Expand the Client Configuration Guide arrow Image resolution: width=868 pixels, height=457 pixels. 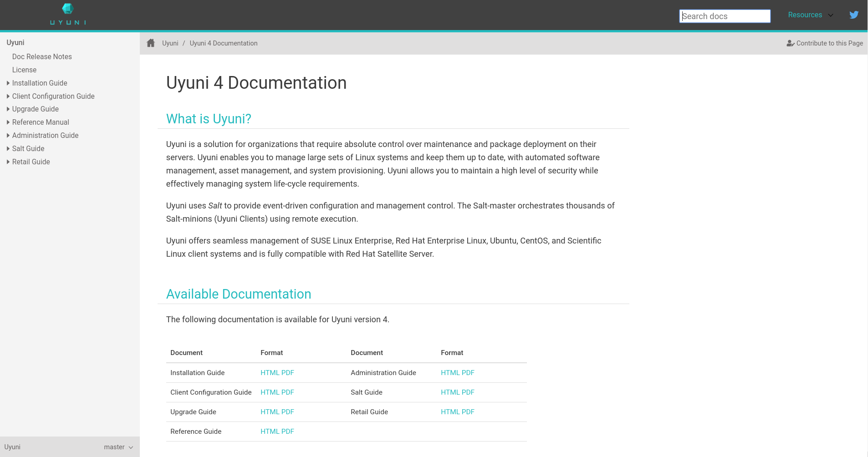[8, 96]
